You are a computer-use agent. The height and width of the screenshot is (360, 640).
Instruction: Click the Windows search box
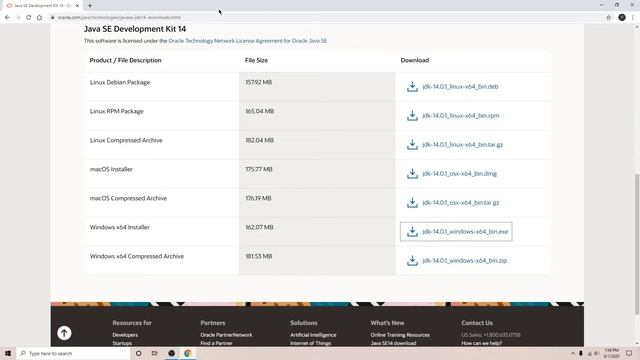pyautogui.click(x=73, y=353)
